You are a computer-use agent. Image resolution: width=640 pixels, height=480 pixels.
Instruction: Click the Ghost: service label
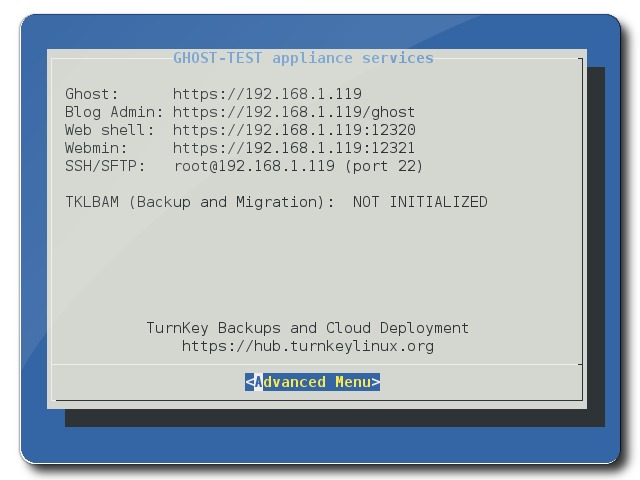92,94
